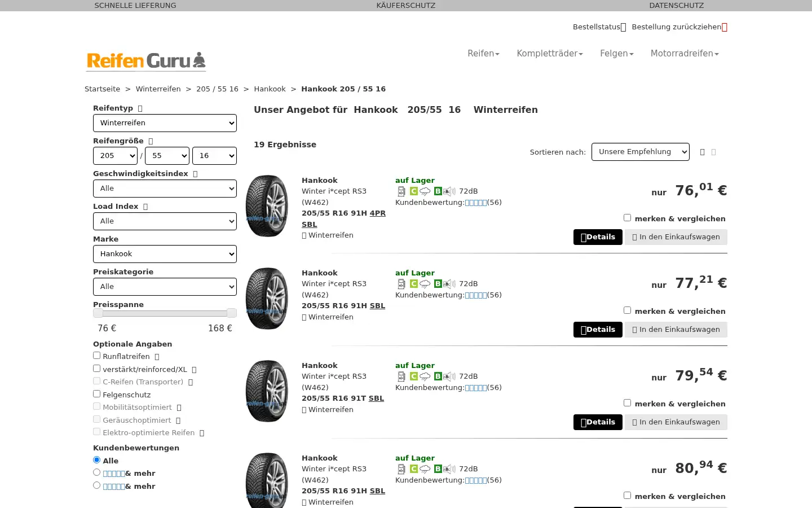The height and width of the screenshot is (508, 812).
Task: Click the Reifen Guru logo
Action: [x=146, y=61]
